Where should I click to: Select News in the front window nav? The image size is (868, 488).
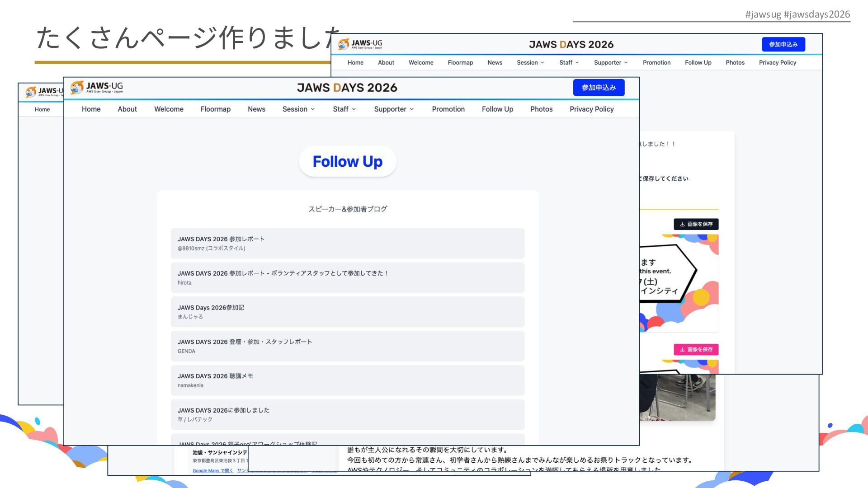256,109
